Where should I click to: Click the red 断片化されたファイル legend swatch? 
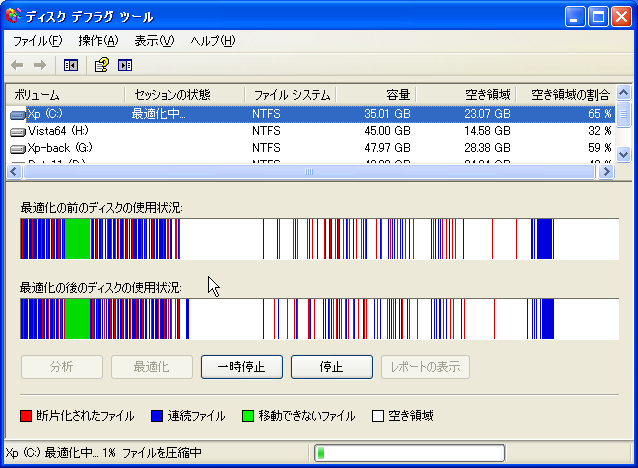coord(27,416)
